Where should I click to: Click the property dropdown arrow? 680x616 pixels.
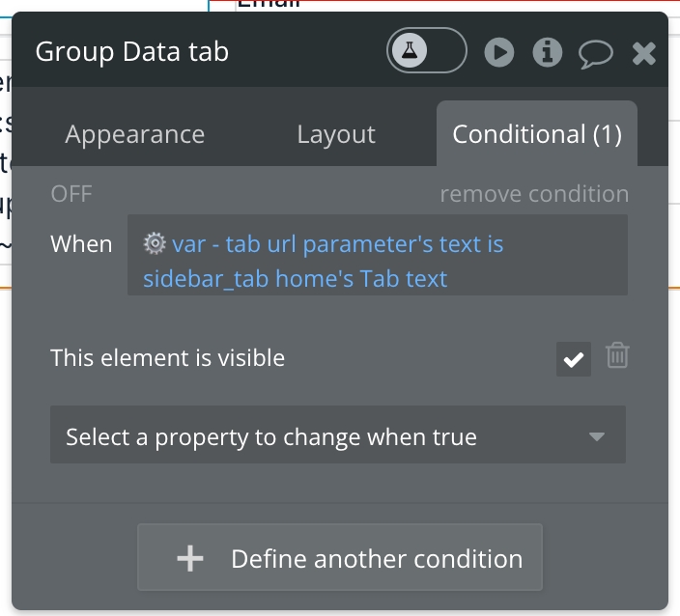(597, 437)
